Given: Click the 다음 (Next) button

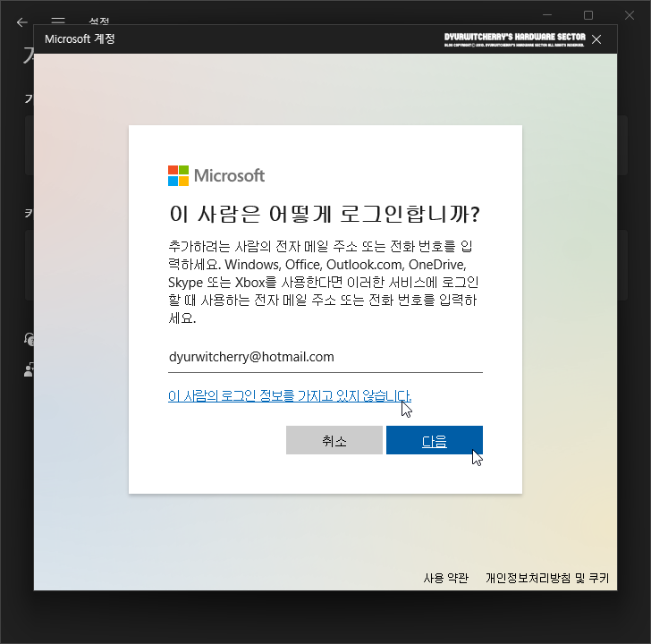Looking at the screenshot, I should click(x=435, y=440).
